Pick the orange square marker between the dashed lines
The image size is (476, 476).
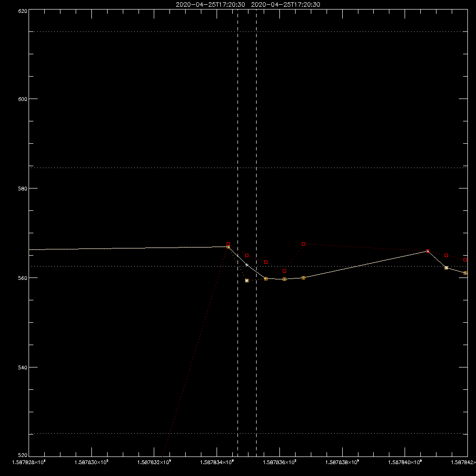247,280
